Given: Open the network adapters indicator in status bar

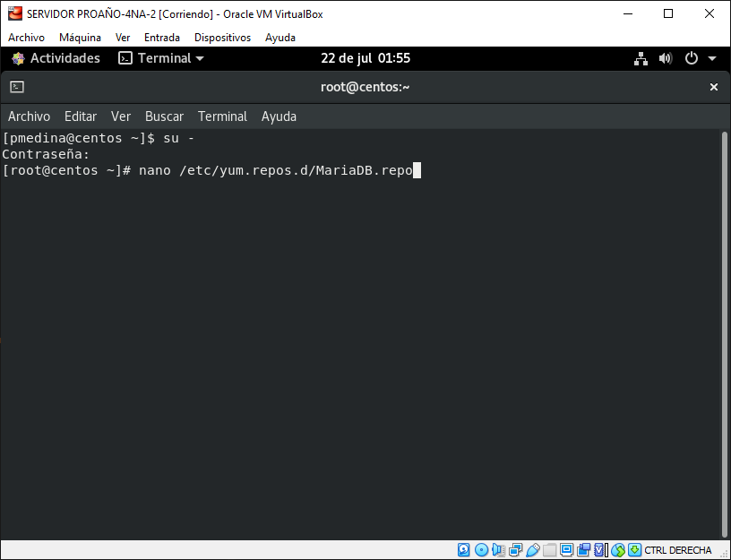Looking at the screenshot, I should tap(516, 550).
